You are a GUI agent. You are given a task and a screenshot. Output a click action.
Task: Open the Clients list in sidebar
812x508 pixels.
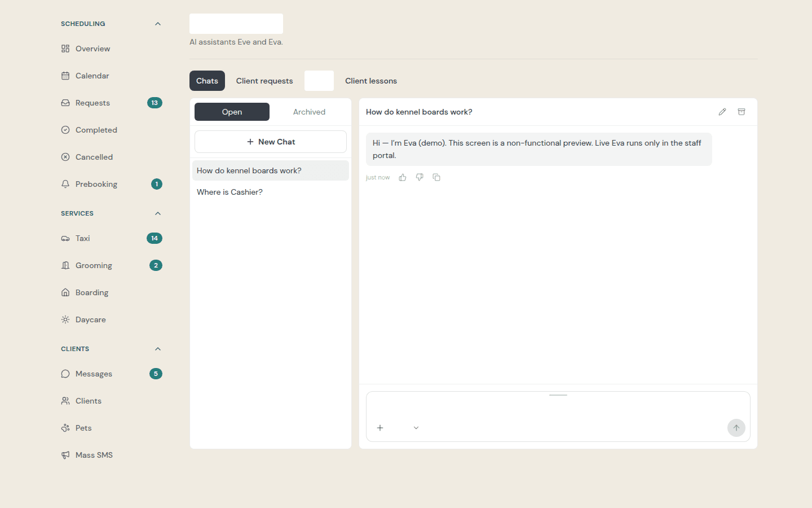coord(111,401)
